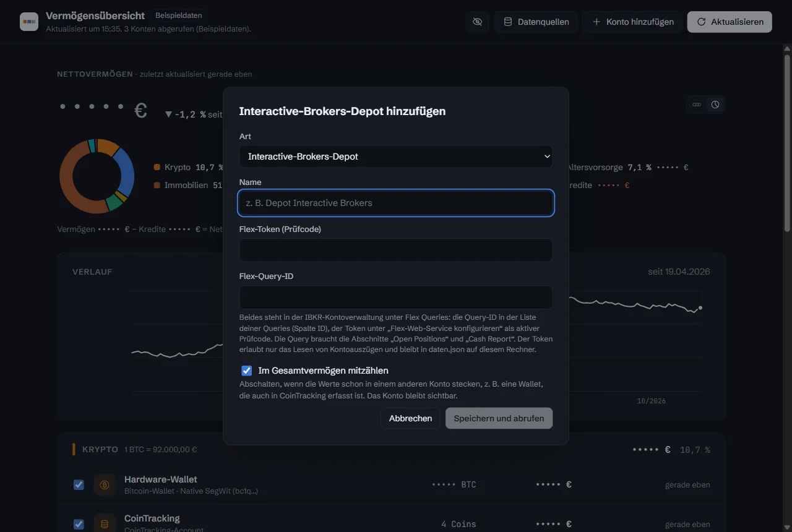Select the donut chart view icon
Viewport: 792px width, 532px height.
click(x=715, y=105)
